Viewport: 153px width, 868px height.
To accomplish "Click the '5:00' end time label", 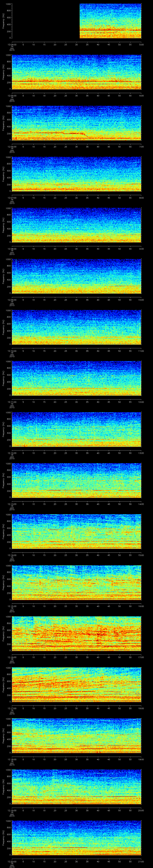I will (141, 44).
